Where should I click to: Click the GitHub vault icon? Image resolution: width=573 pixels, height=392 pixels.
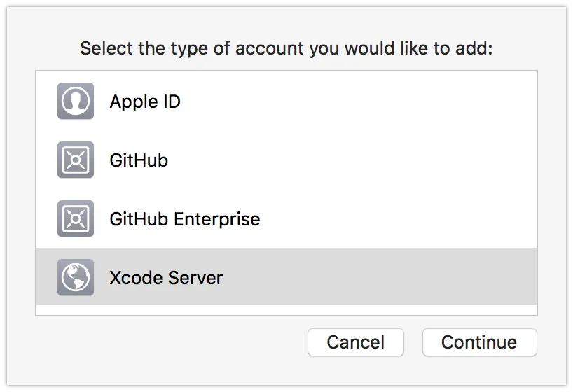(76, 160)
